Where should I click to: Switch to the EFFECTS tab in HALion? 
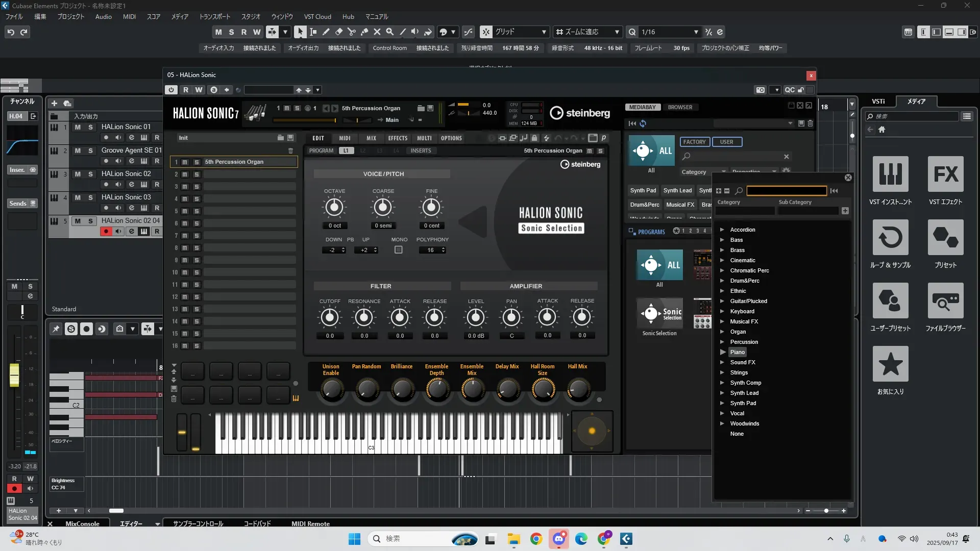point(397,138)
